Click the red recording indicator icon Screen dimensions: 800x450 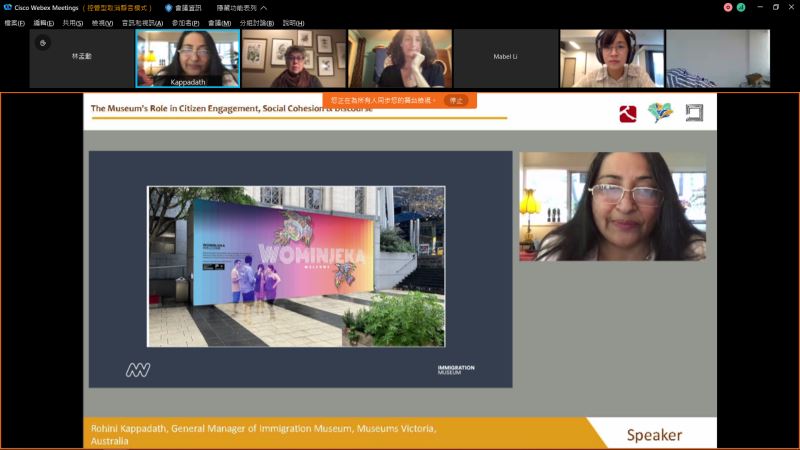[728, 7]
